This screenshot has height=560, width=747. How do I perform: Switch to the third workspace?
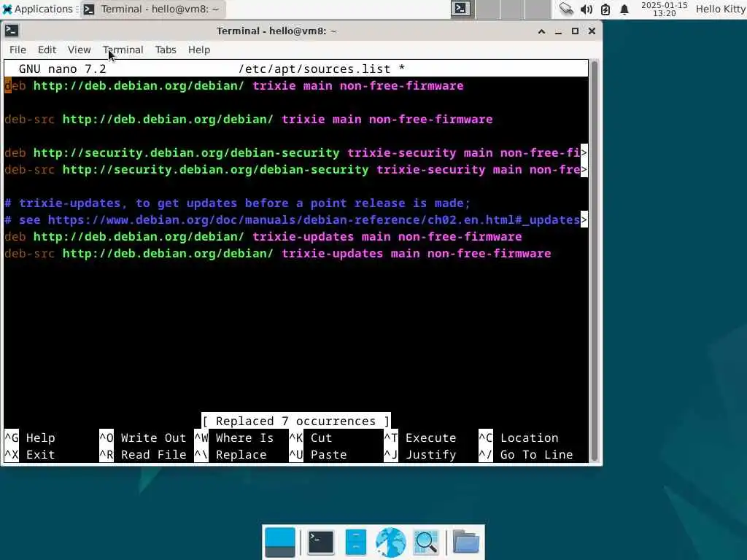(512, 9)
